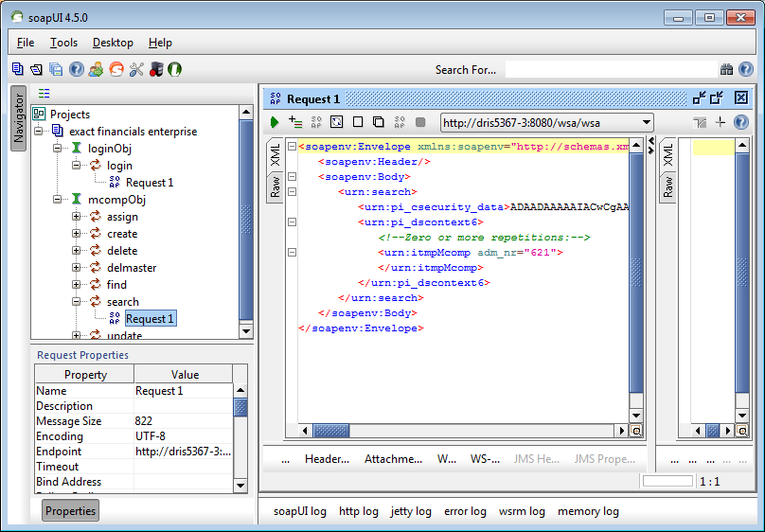Open the Attachme... request tab
The image size is (765, 532).
tap(393, 459)
